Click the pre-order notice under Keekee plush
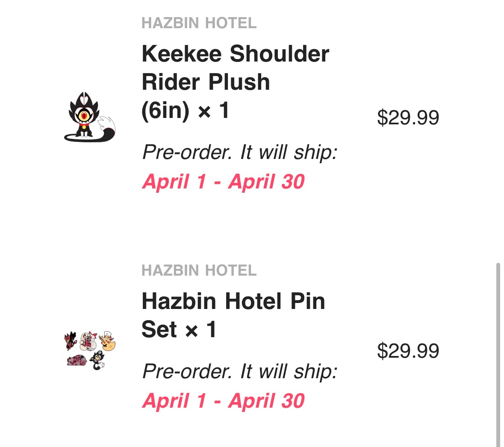 click(239, 152)
